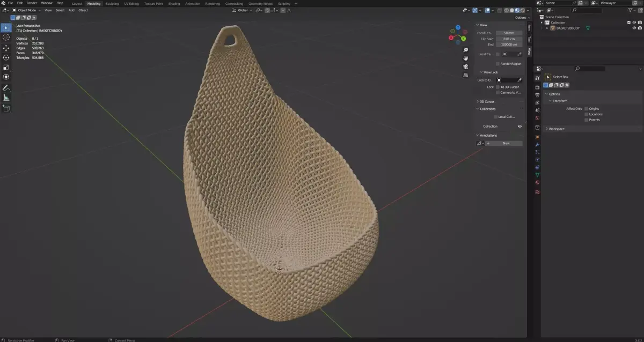Select the Cursor tool in viewport toolbar
Viewport: 644px width, 342px height.
click(6, 38)
